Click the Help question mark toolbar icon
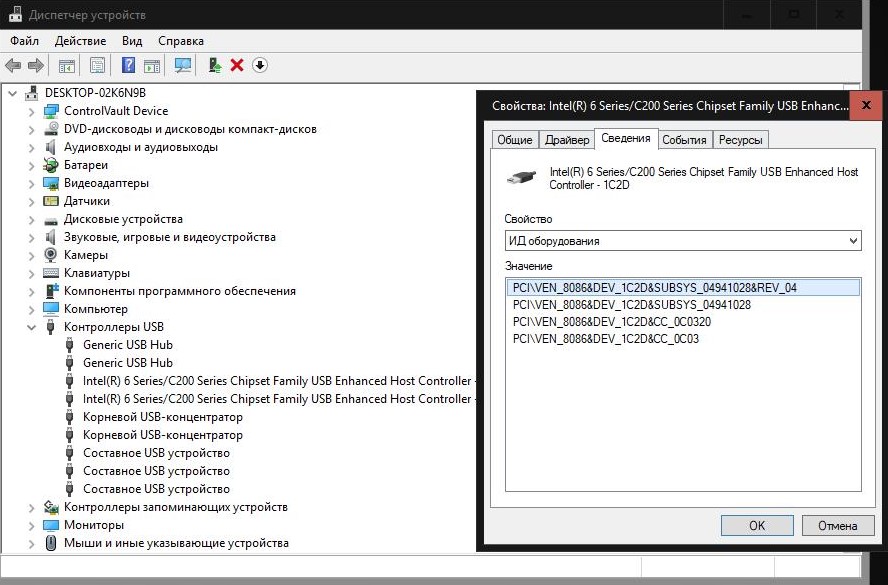The width and height of the screenshot is (888, 585). pos(128,65)
